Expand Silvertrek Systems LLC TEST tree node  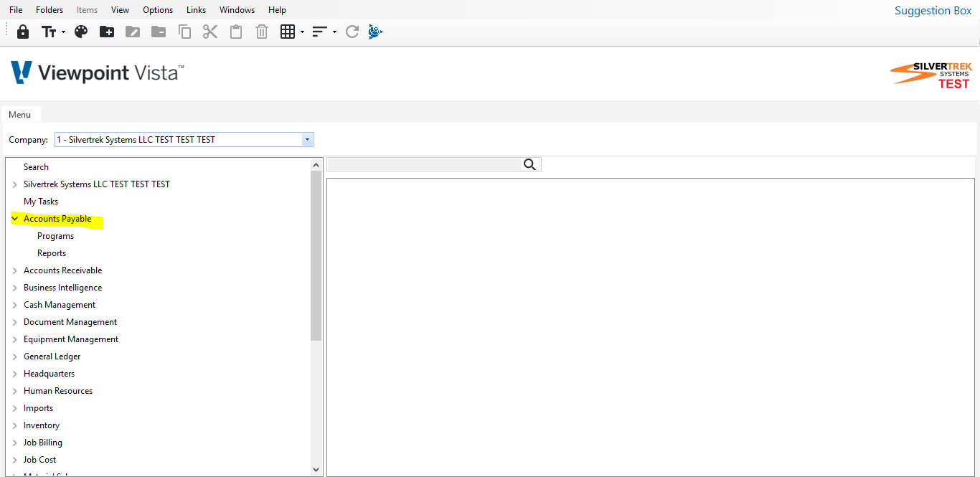coord(15,184)
